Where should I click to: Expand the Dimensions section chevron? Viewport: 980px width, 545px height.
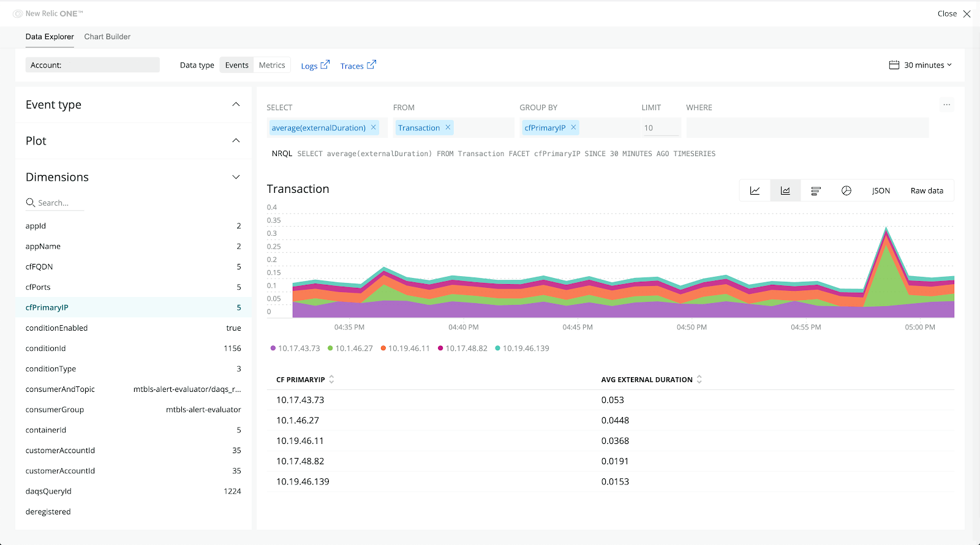coord(236,177)
